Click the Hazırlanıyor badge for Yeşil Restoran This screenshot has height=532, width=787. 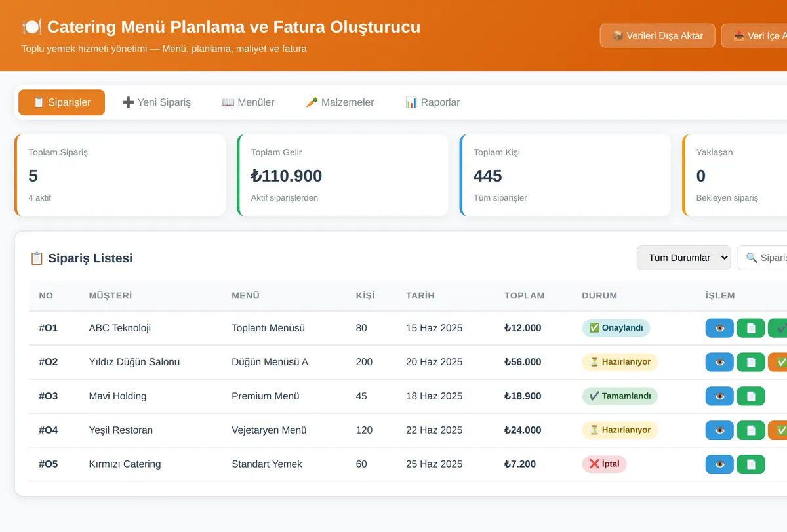pyautogui.click(x=620, y=430)
